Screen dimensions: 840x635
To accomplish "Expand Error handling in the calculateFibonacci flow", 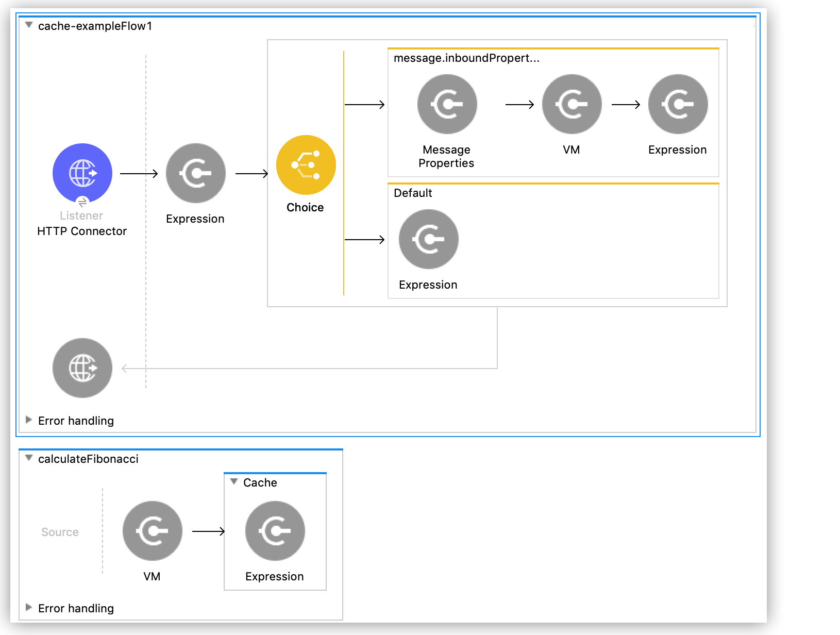I will (29, 608).
